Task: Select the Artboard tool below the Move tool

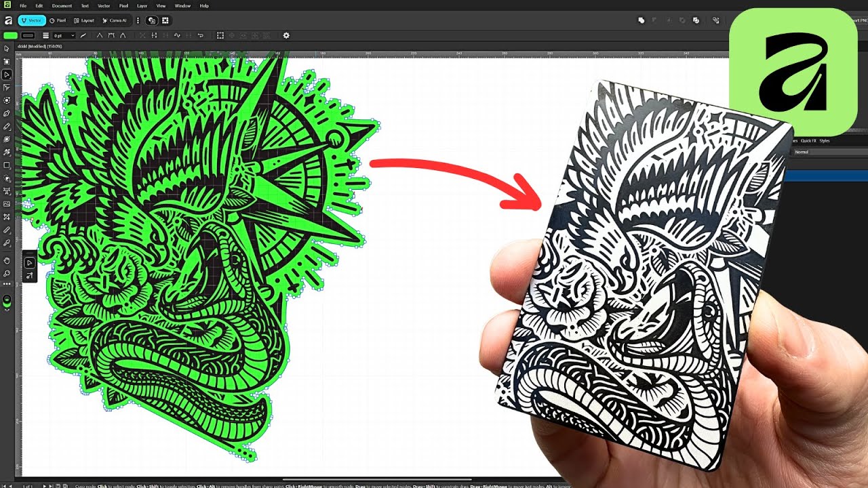Action: pos(7,61)
